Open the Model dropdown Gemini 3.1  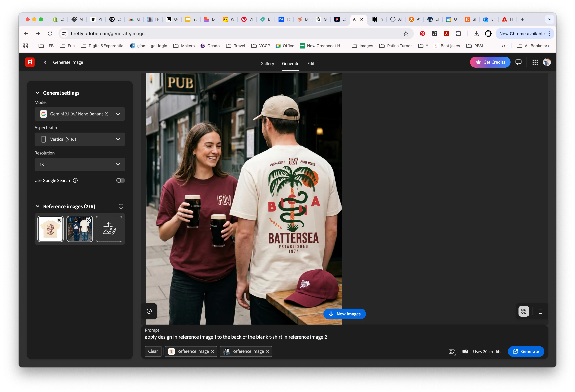(80, 114)
